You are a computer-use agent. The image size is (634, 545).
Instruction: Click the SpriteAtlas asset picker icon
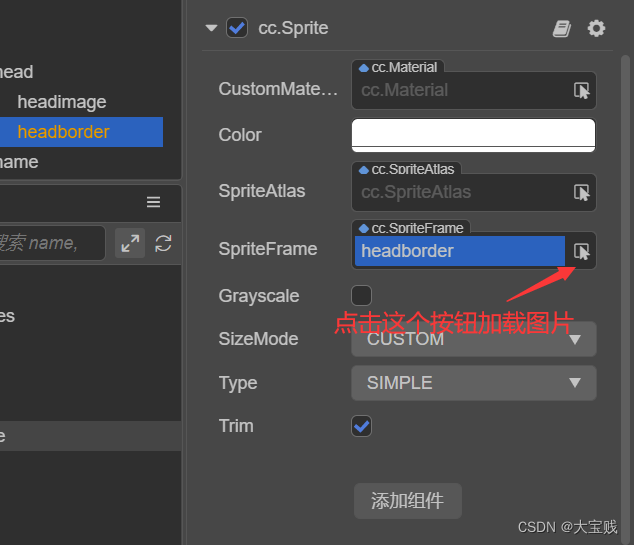(x=581, y=192)
